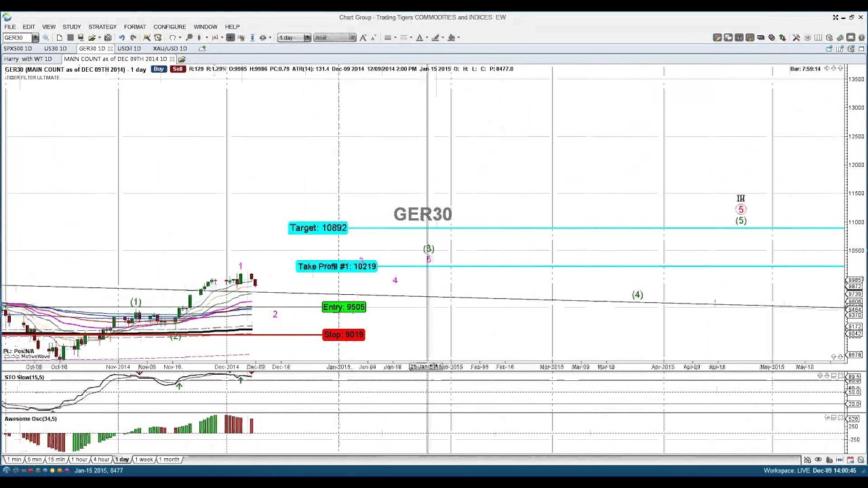868x488 pixels.
Task: Click the green-red up/down arrows icon
Action: pyautogui.click(x=783, y=37)
